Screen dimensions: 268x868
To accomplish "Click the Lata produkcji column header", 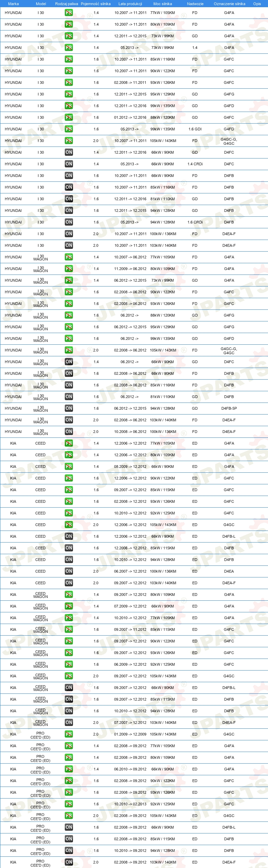I will point(130,4).
